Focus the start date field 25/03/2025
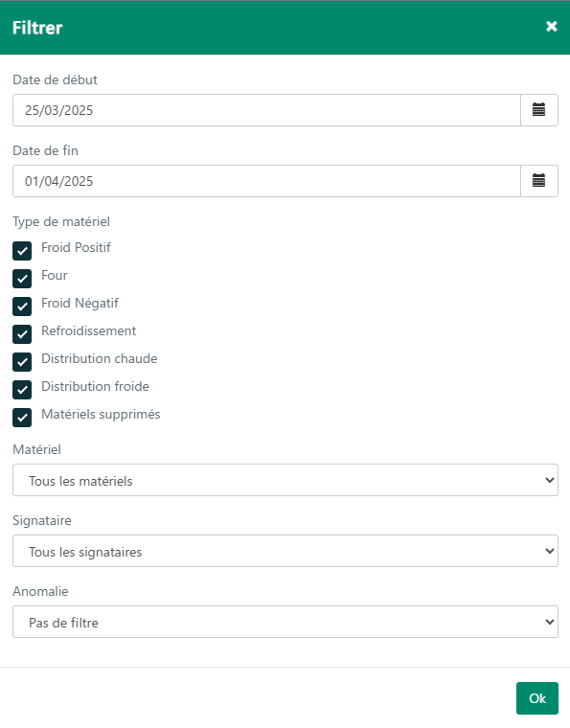This screenshot has width=570, height=728. (266, 110)
